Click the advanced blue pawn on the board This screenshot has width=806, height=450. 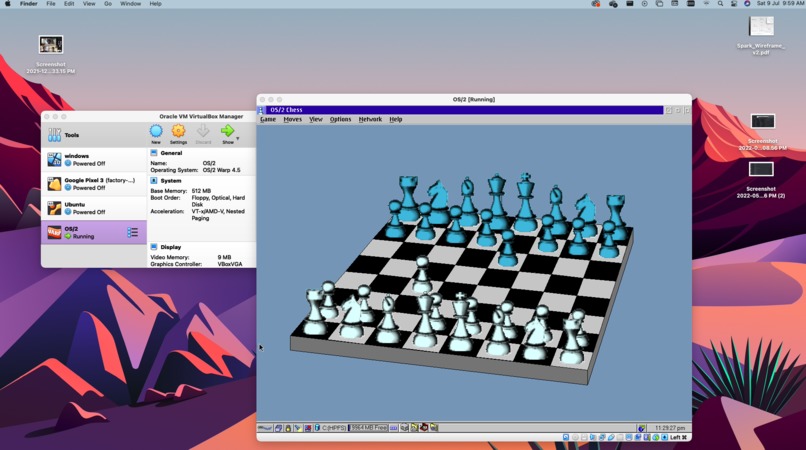pyautogui.click(x=508, y=248)
